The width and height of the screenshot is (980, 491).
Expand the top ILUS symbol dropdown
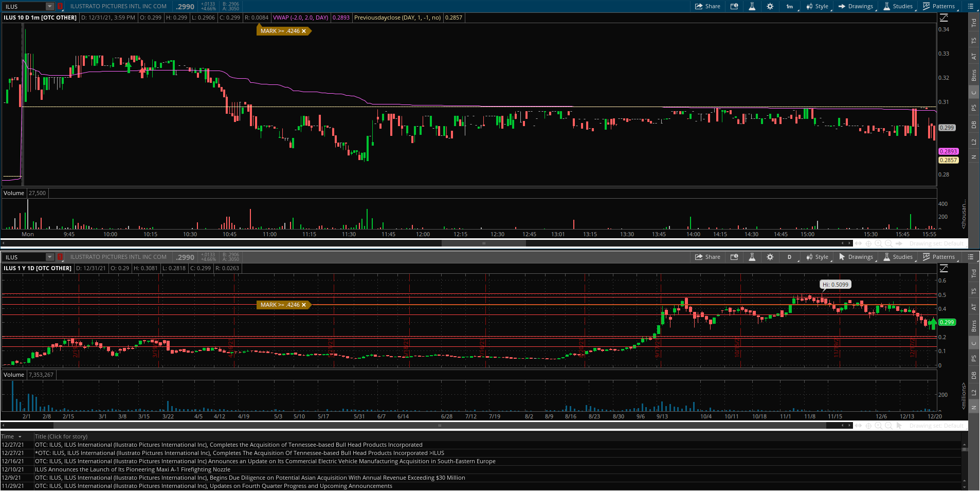click(50, 7)
